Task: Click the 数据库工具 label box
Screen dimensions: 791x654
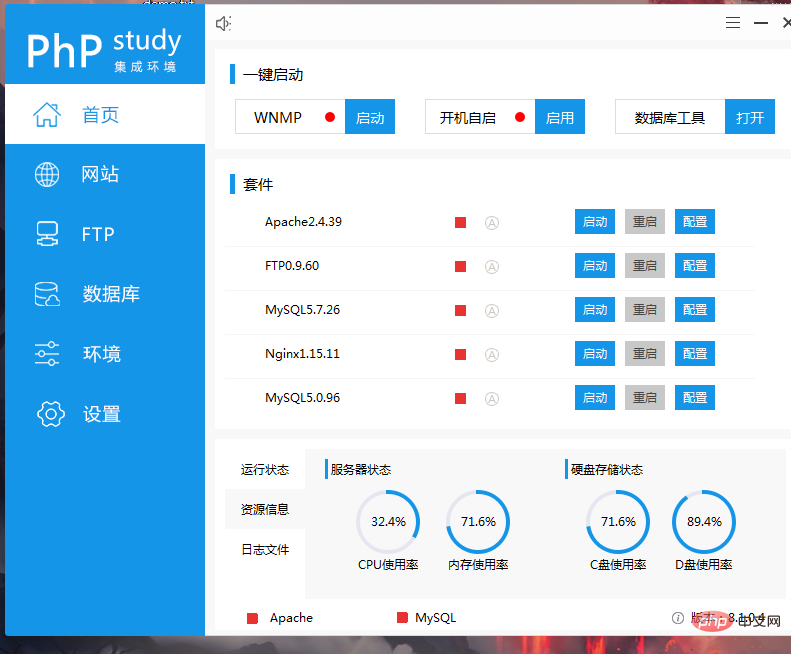Action: click(x=670, y=117)
